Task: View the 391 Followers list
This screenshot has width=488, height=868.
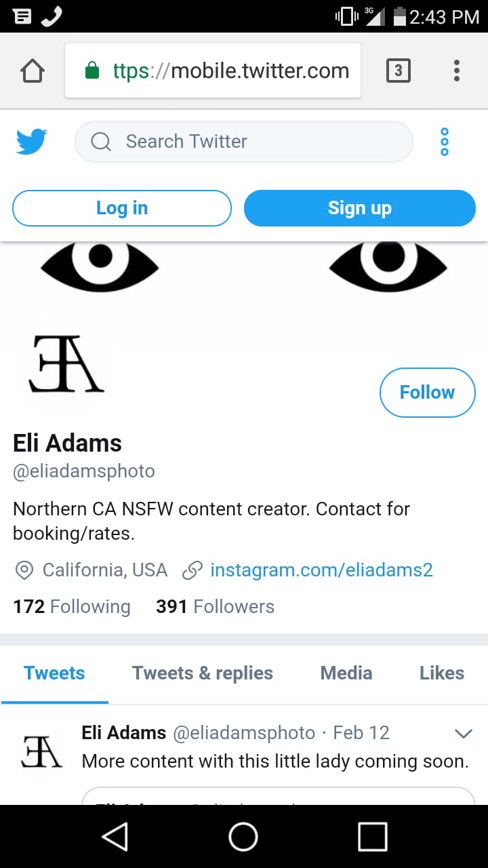Action: tap(215, 606)
